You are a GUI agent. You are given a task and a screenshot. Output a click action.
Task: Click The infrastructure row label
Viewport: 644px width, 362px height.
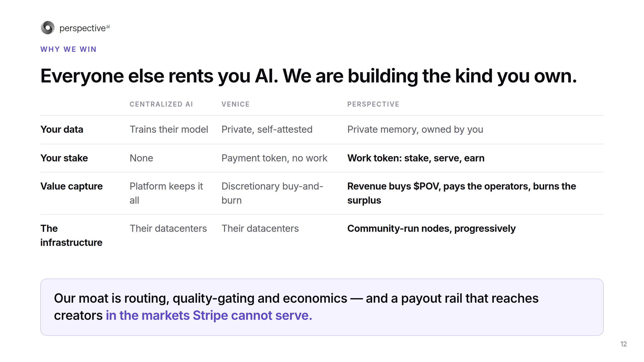[71, 236]
